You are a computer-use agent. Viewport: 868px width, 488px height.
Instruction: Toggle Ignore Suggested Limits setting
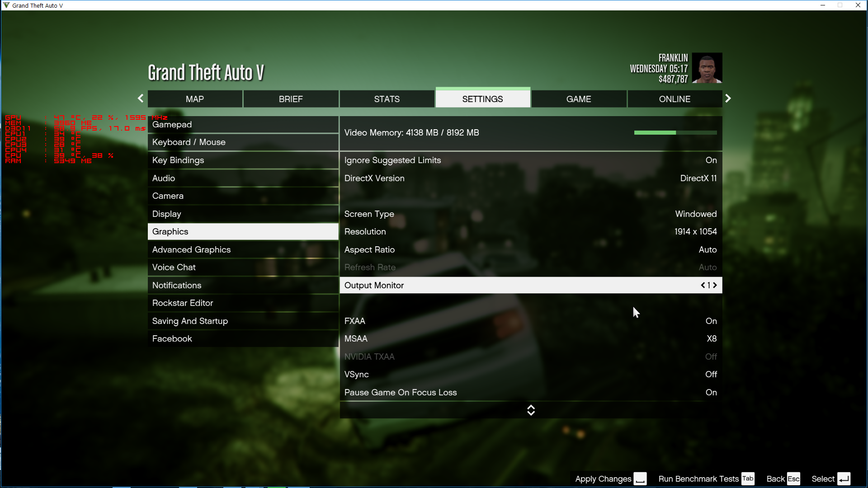[531, 160]
